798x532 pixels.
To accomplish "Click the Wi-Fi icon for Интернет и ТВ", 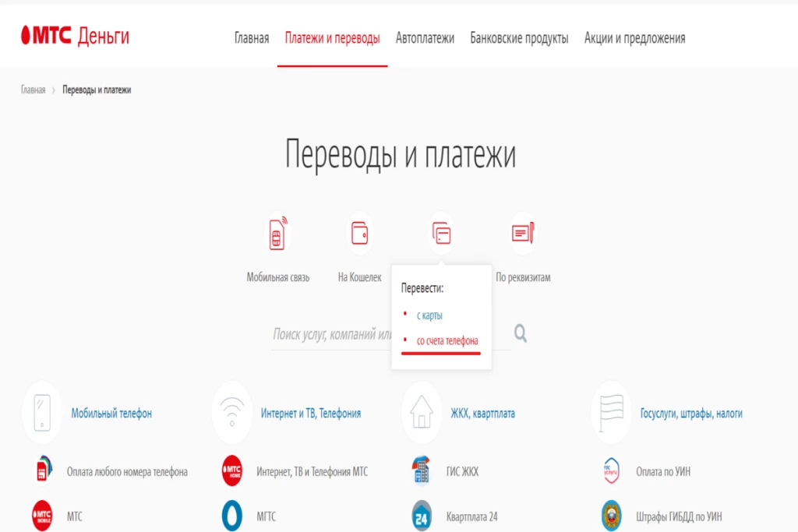I will click(232, 413).
